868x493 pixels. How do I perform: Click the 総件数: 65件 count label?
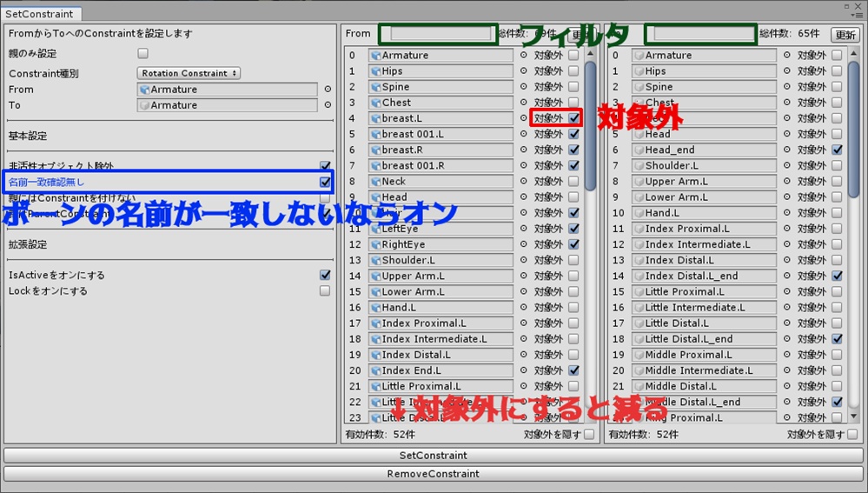point(790,34)
